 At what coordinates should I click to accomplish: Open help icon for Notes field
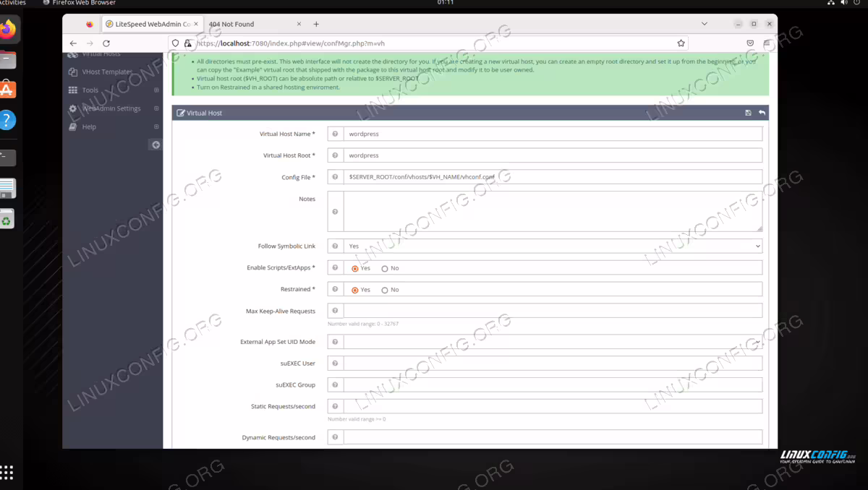335,212
